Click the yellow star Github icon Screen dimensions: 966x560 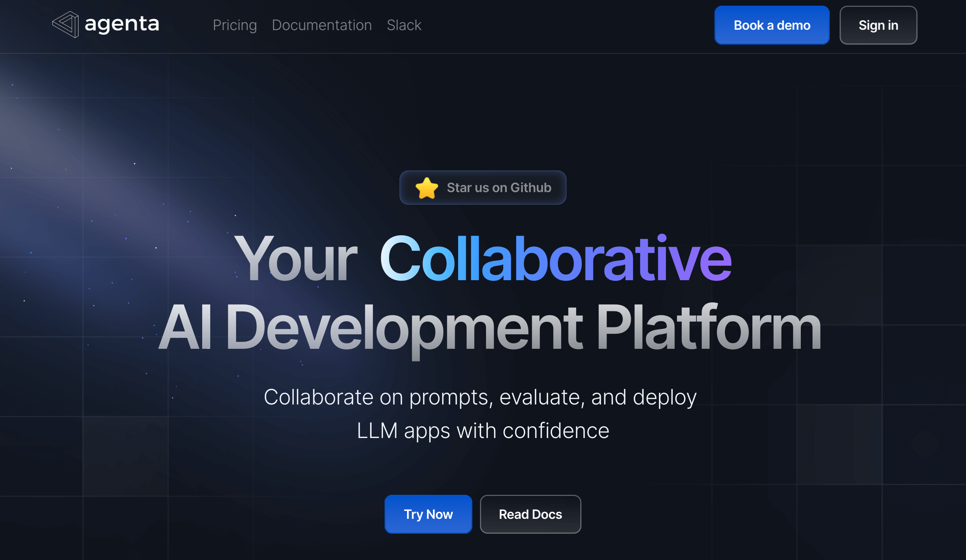click(426, 188)
